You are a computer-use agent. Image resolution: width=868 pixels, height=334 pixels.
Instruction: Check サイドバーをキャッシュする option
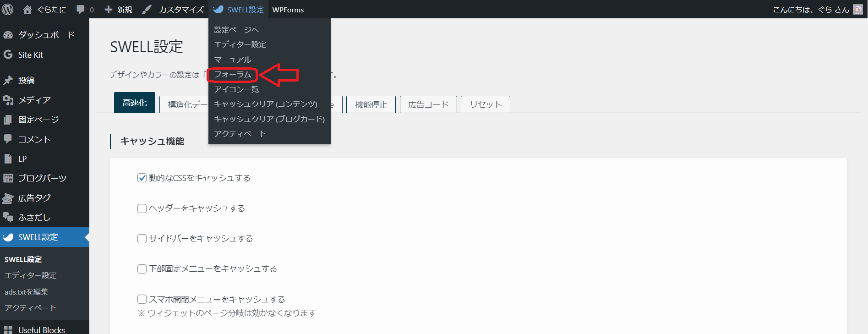point(142,239)
